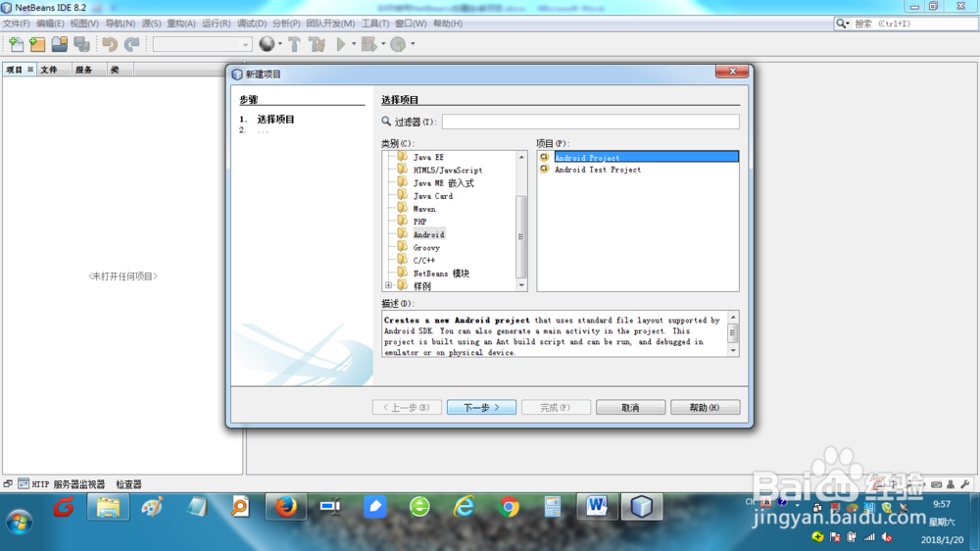Switch to the 服务 panel tab
Viewport: 980px width, 551px height.
pos(83,70)
